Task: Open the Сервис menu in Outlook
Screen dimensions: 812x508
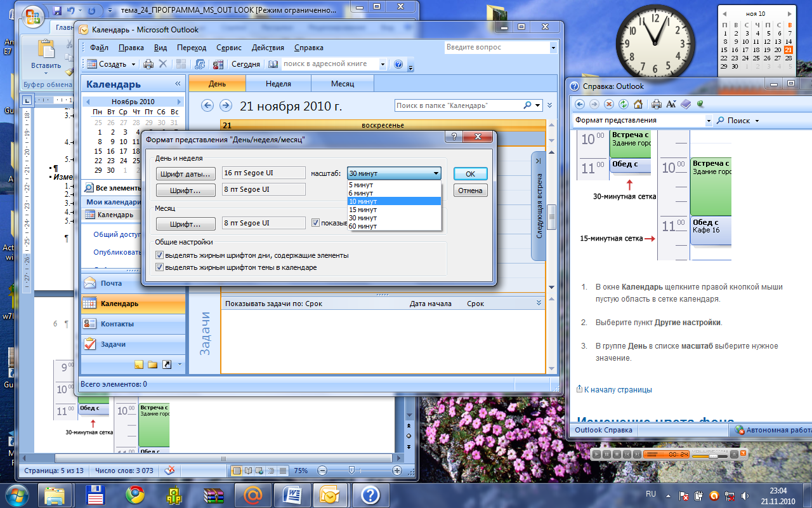Action: pyautogui.click(x=228, y=48)
